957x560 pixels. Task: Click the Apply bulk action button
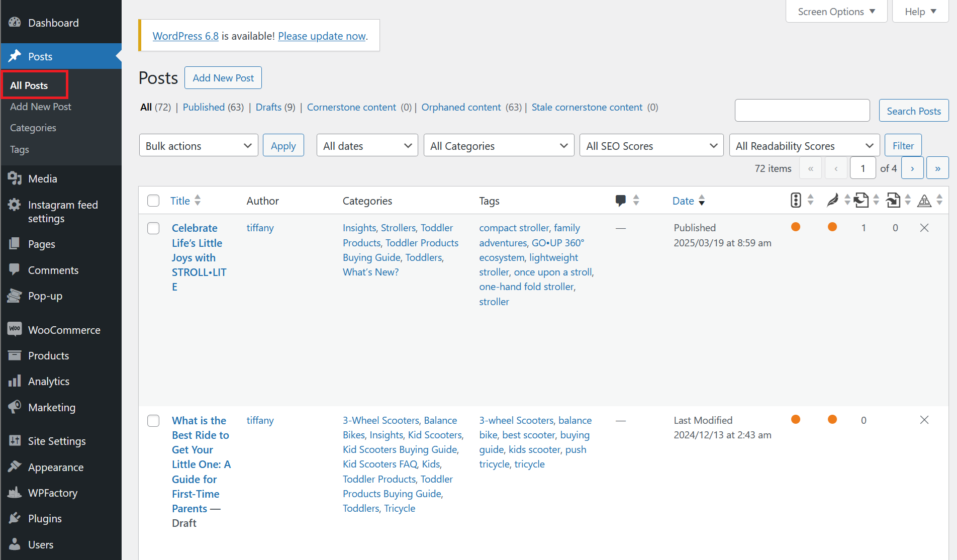(283, 146)
